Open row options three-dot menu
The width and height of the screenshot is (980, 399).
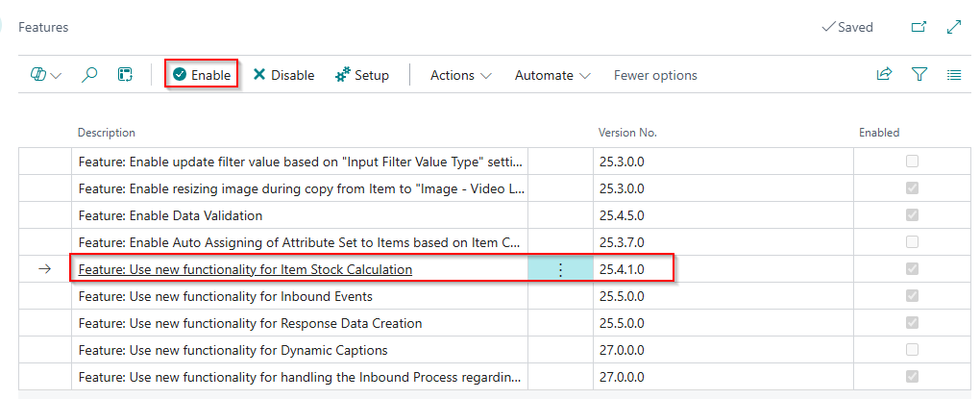pyautogui.click(x=561, y=269)
